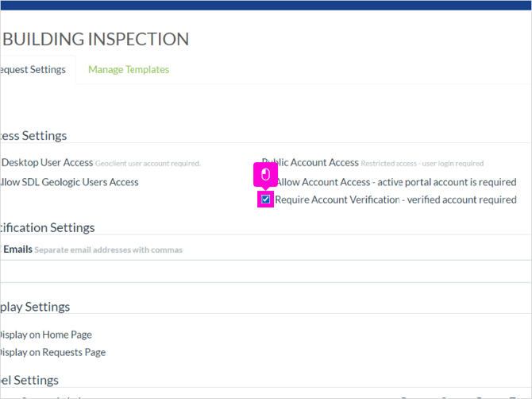The height and width of the screenshot is (399, 532).
Task: Click the Display Settings section heading
Action: pyautogui.click(x=35, y=307)
